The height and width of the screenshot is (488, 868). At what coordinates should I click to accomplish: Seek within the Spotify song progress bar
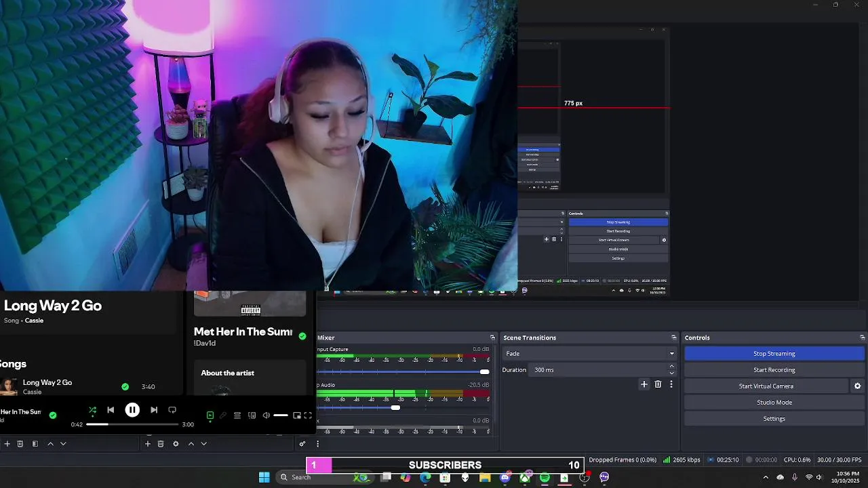(x=132, y=424)
